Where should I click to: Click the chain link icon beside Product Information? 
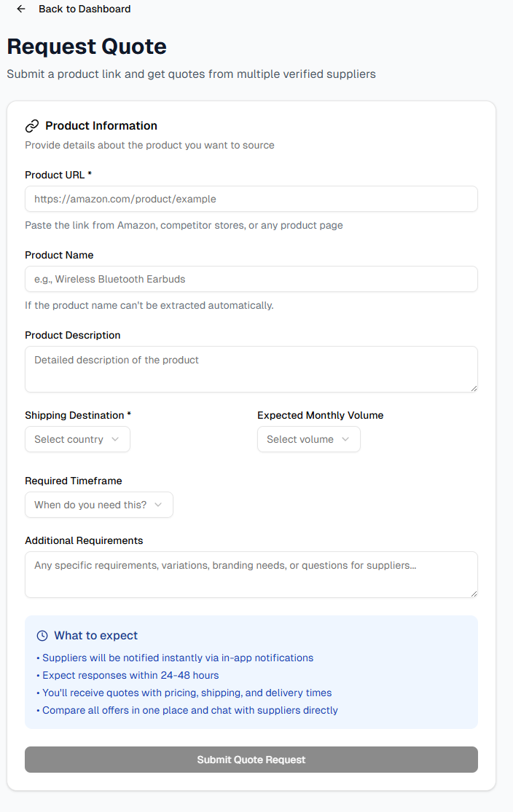click(31, 126)
